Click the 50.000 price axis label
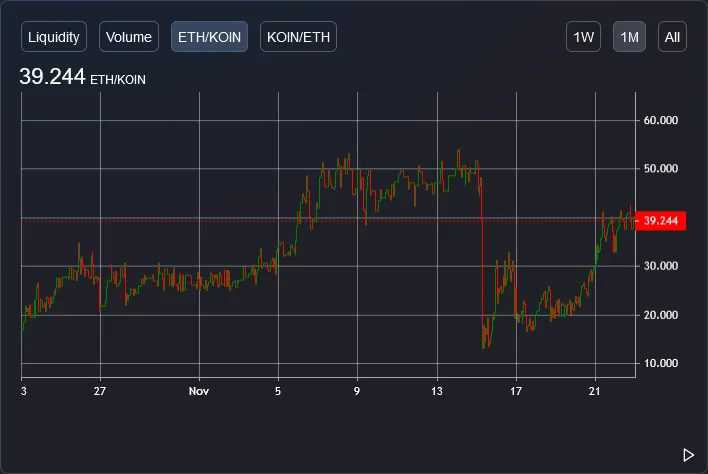 661,168
